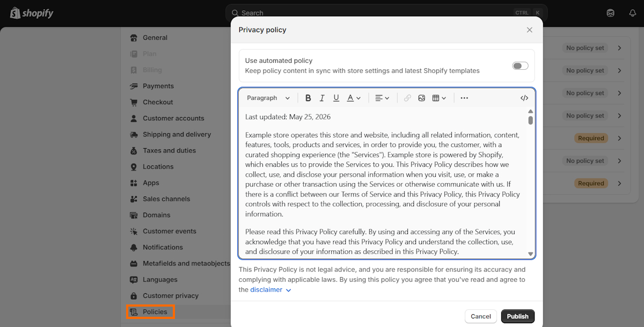This screenshot has height=327, width=644.
Task: Insert an image into the policy
Action: coord(422,98)
